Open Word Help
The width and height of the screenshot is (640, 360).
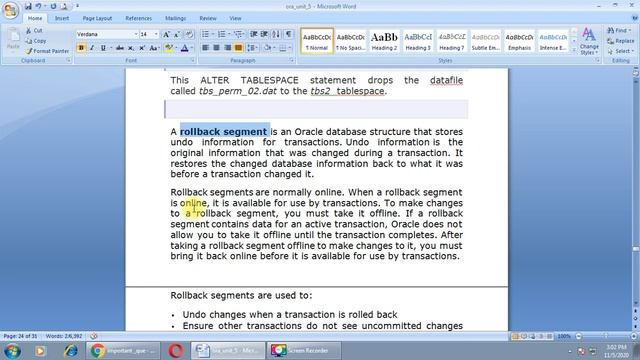click(x=634, y=18)
